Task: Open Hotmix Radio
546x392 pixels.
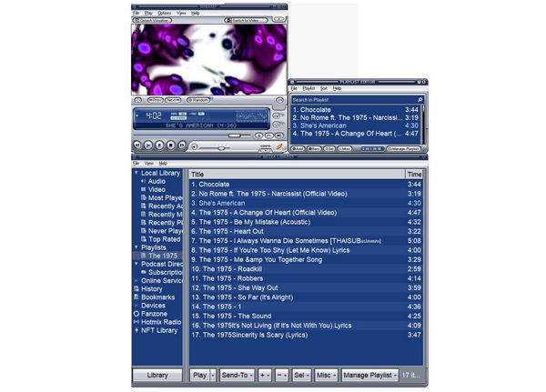Action: point(157,322)
